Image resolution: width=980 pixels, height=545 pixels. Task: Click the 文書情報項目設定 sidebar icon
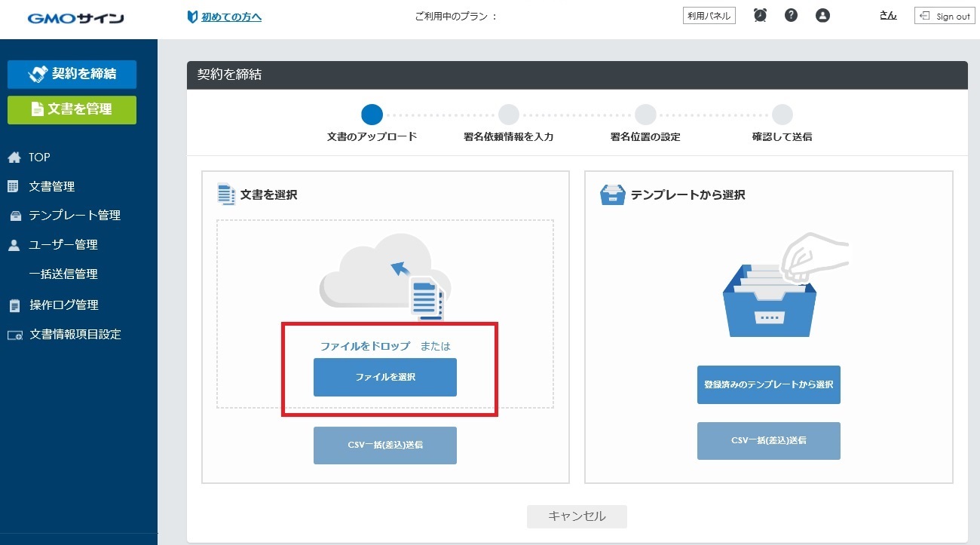(14, 335)
